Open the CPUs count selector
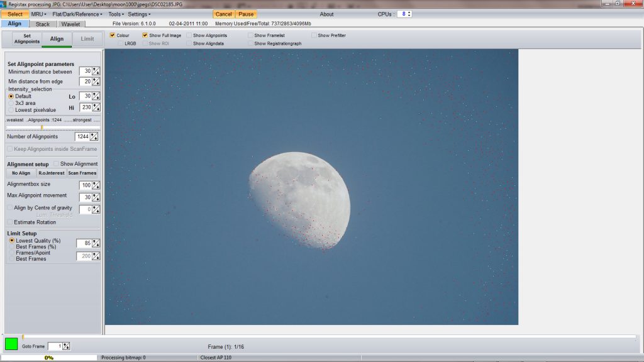644x362 pixels. tap(404, 14)
